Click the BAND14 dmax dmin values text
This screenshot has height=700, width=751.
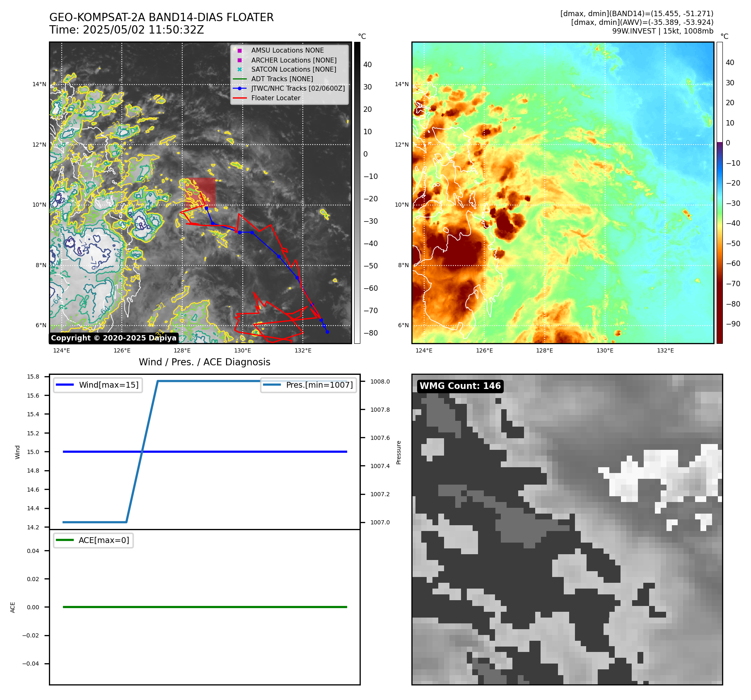click(637, 14)
